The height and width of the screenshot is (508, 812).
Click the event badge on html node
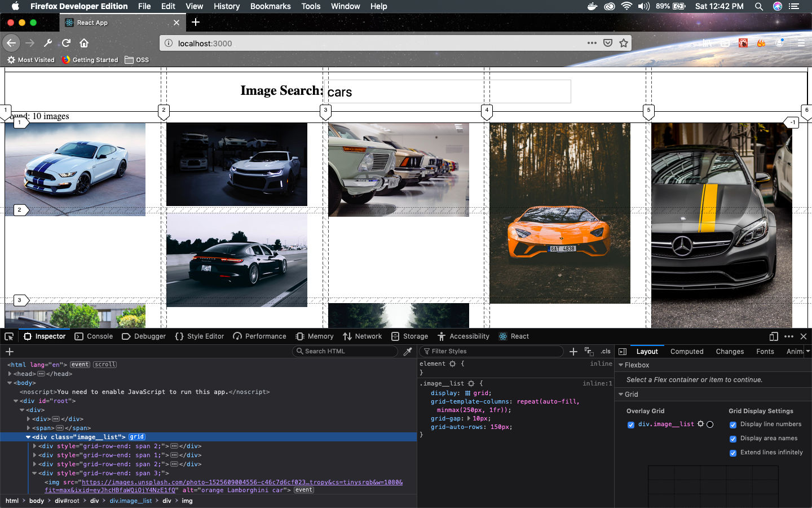click(80, 365)
